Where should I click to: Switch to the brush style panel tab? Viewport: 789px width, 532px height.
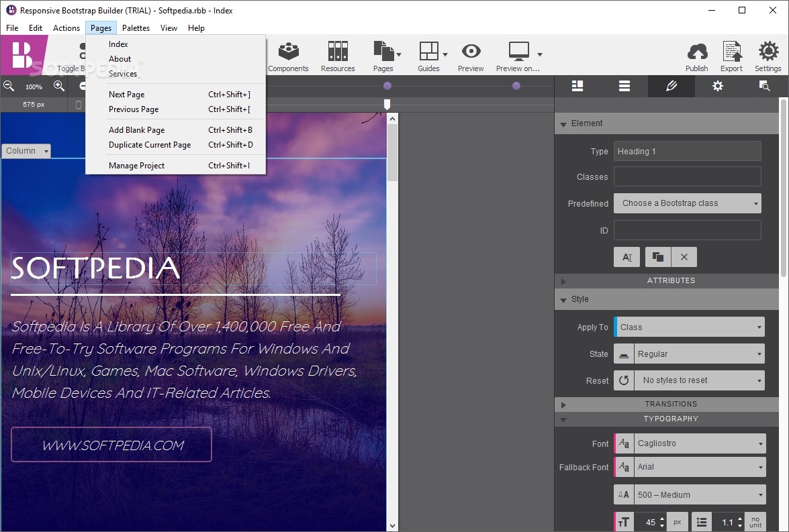[671, 86]
